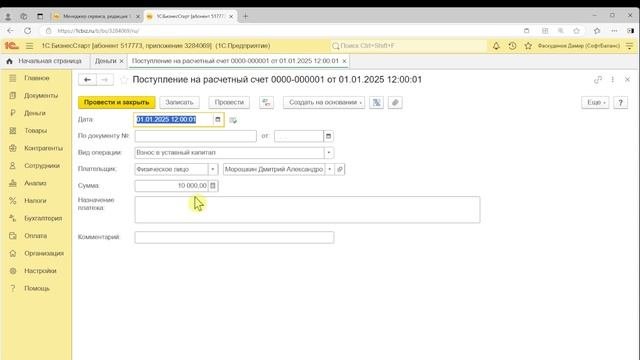This screenshot has height=360, width=640.
Task: Expand the payer type Физическое лицо dropdown
Action: (x=213, y=169)
